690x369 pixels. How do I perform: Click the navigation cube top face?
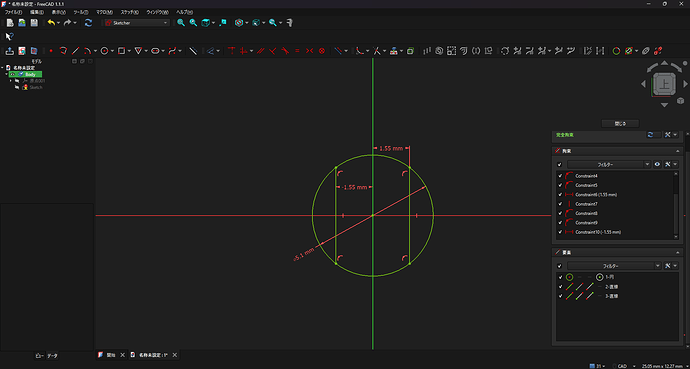(664, 84)
